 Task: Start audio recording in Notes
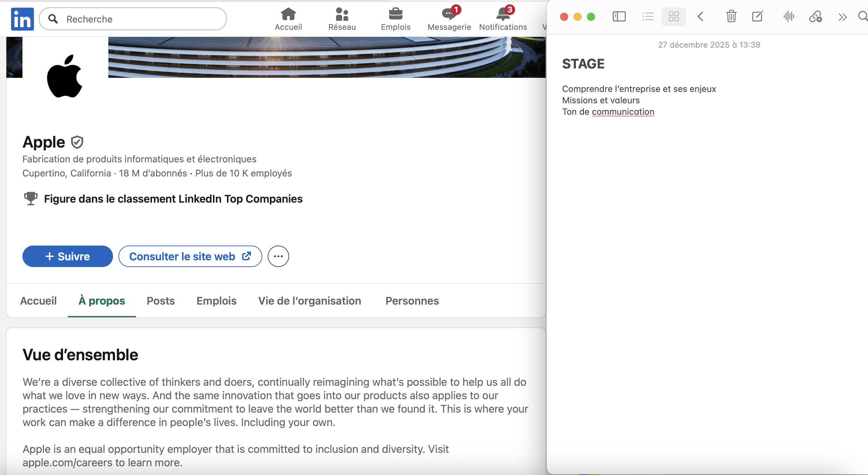[x=789, y=16]
